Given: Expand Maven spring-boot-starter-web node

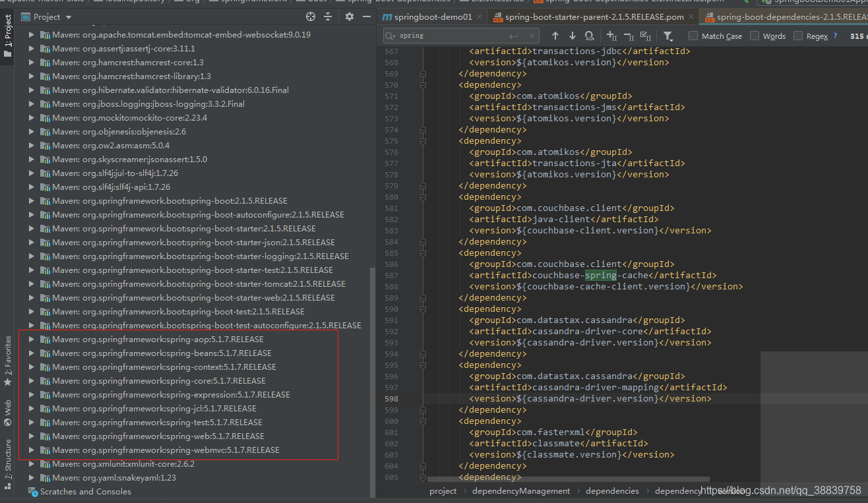Looking at the screenshot, I should point(32,298).
